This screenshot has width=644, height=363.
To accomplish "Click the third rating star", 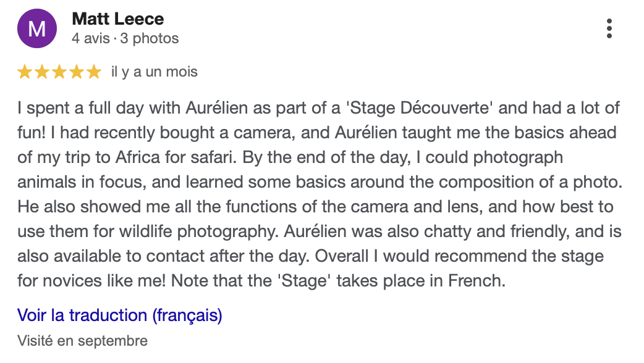I will coord(59,72).
